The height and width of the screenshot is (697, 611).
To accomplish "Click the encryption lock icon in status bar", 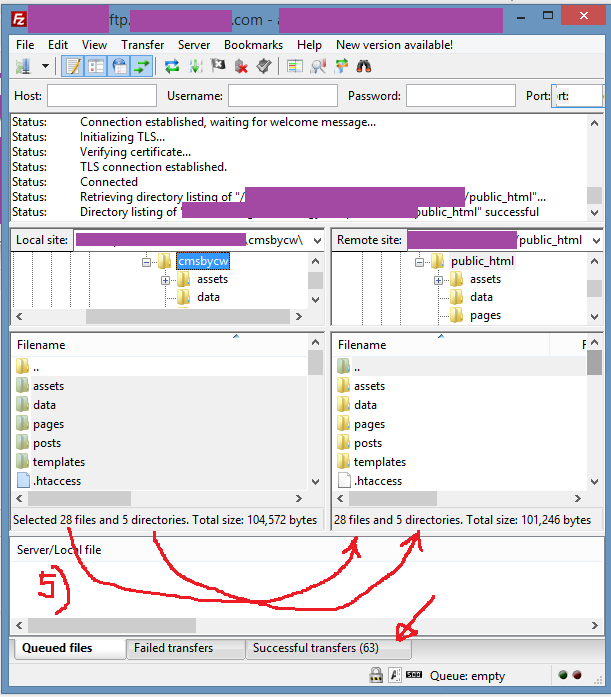I will [x=376, y=676].
